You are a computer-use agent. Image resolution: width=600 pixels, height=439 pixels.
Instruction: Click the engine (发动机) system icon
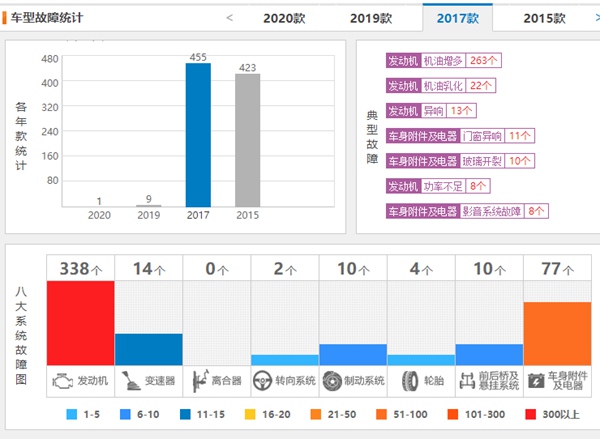tap(62, 380)
